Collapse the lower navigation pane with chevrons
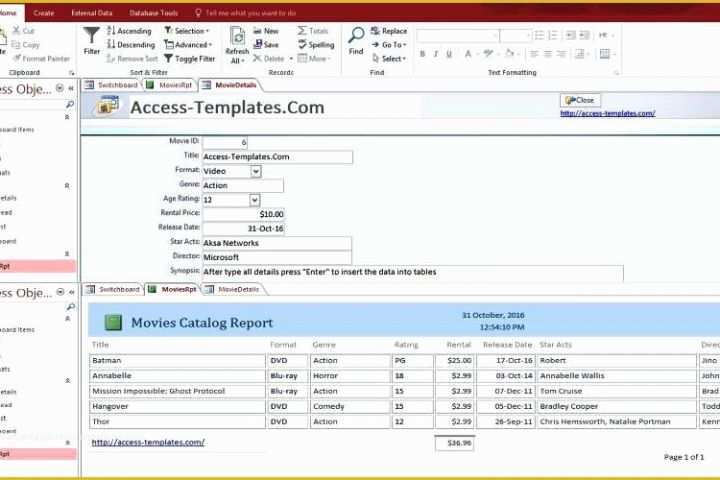This screenshot has width=720, height=480. pos(72,292)
